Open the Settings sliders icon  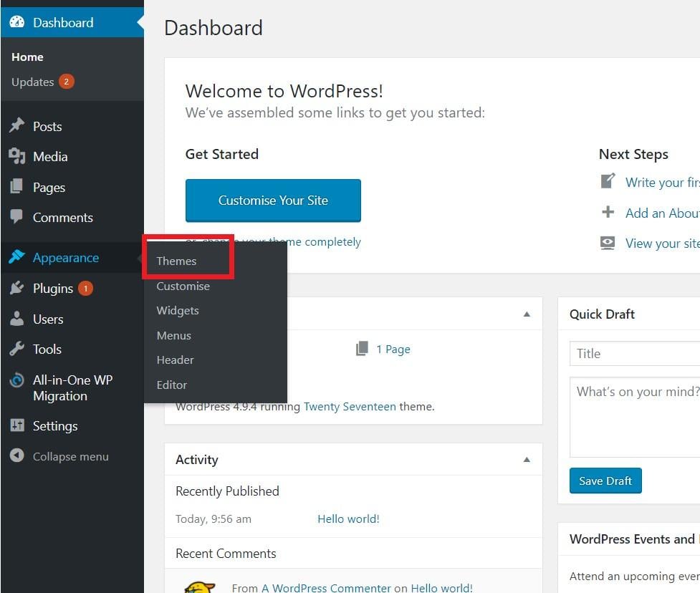coord(16,425)
